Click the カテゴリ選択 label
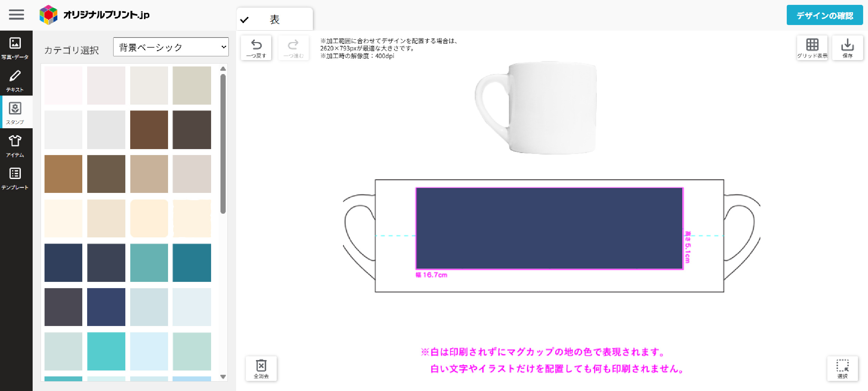868x391 pixels. [x=72, y=50]
